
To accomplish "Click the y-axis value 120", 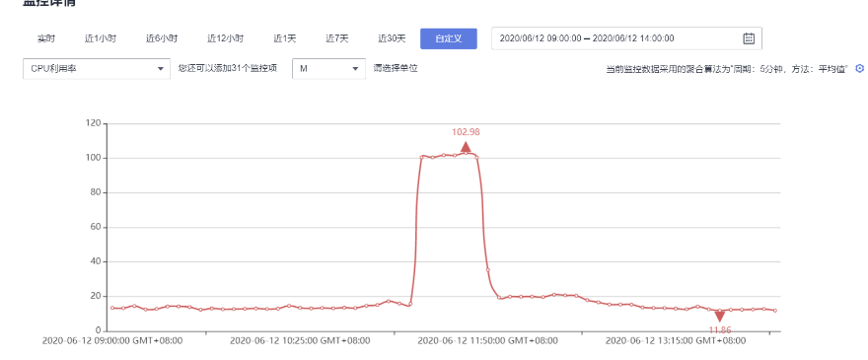I will tap(93, 123).
